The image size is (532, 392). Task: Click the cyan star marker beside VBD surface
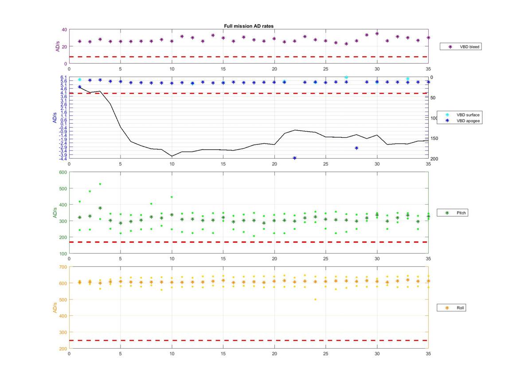pos(447,115)
